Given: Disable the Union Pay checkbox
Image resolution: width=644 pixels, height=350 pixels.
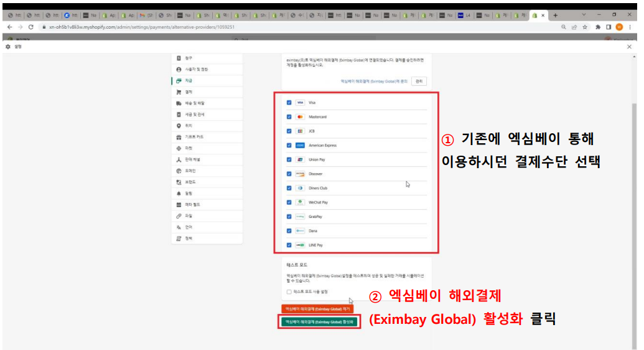Looking at the screenshot, I should (x=289, y=159).
